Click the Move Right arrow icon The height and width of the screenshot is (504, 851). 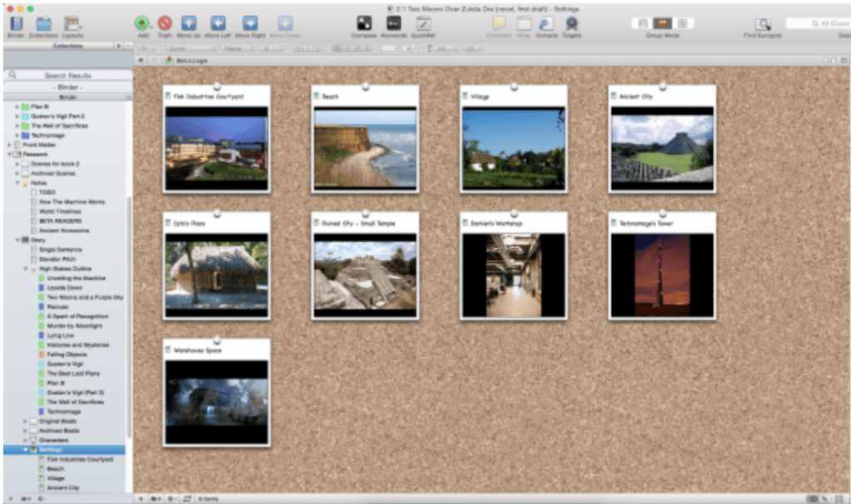tap(249, 23)
